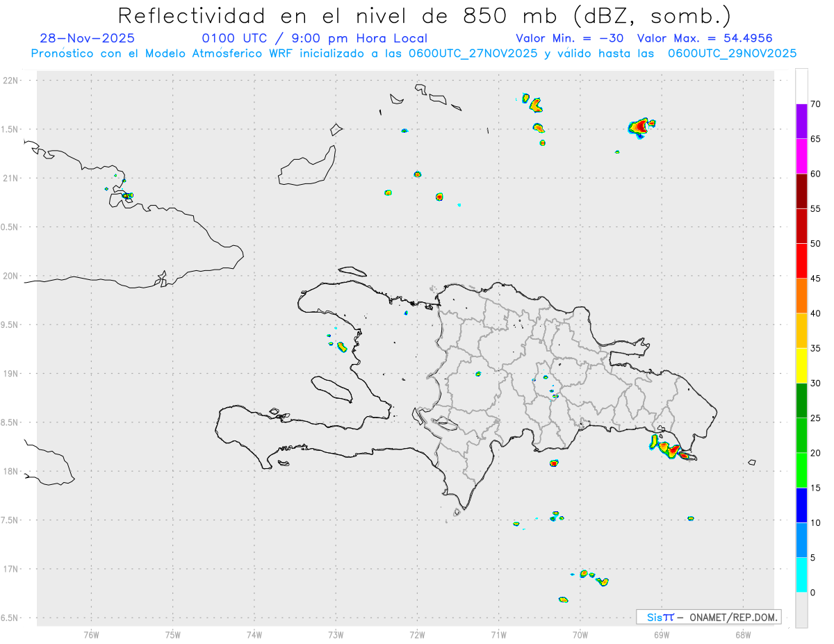The image size is (834, 644).
Task: Click the large red storm cell north of 69W
Action: pyautogui.click(x=640, y=127)
